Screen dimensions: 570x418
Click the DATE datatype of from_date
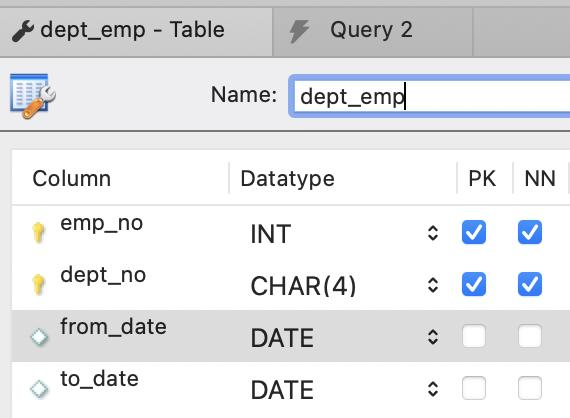click(x=282, y=338)
